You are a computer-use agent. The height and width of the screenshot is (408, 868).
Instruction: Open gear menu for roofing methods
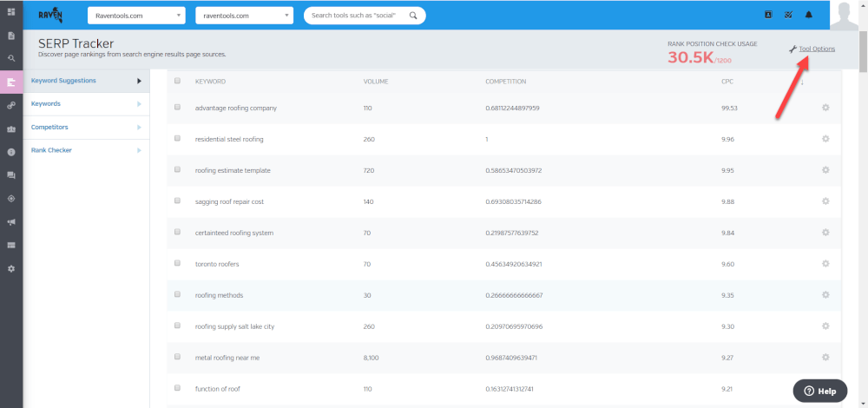click(825, 295)
